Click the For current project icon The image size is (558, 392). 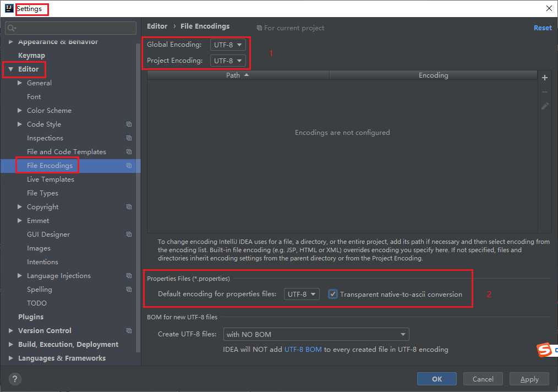259,28
